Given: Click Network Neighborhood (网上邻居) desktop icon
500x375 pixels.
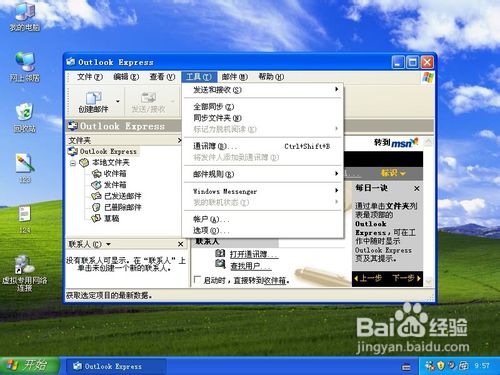Looking at the screenshot, I should (x=25, y=67).
